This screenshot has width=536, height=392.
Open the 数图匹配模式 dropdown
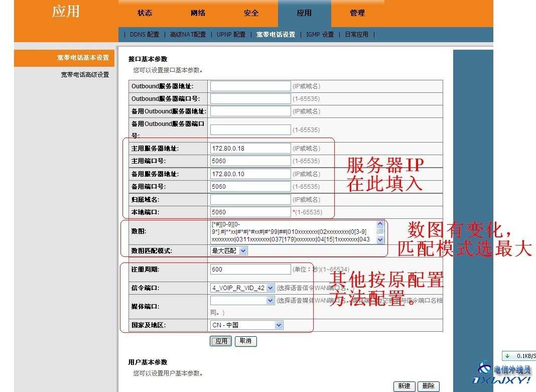click(229, 251)
